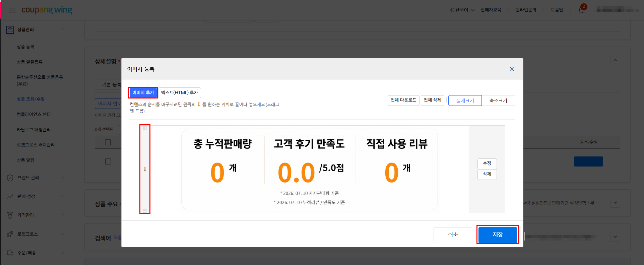Image resolution: width=644 pixels, height=265 pixels.
Task: Click the 상품관리 box icon
Action: coord(10,29)
